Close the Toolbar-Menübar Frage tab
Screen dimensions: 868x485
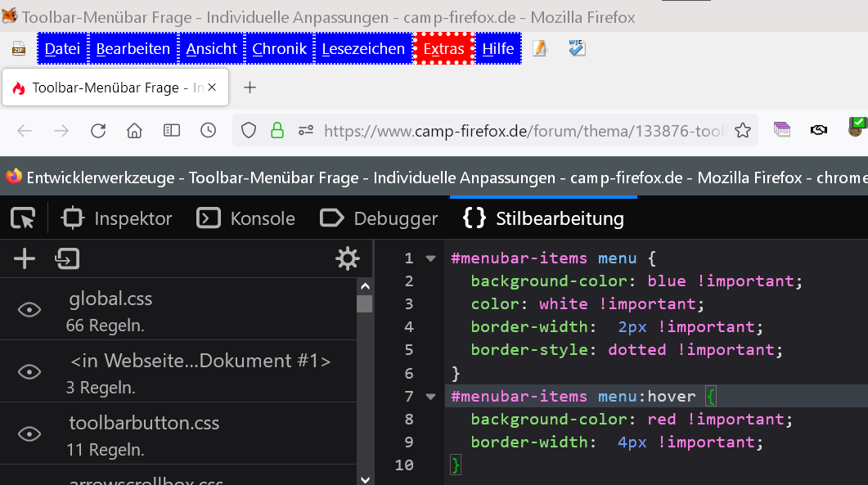(x=212, y=88)
